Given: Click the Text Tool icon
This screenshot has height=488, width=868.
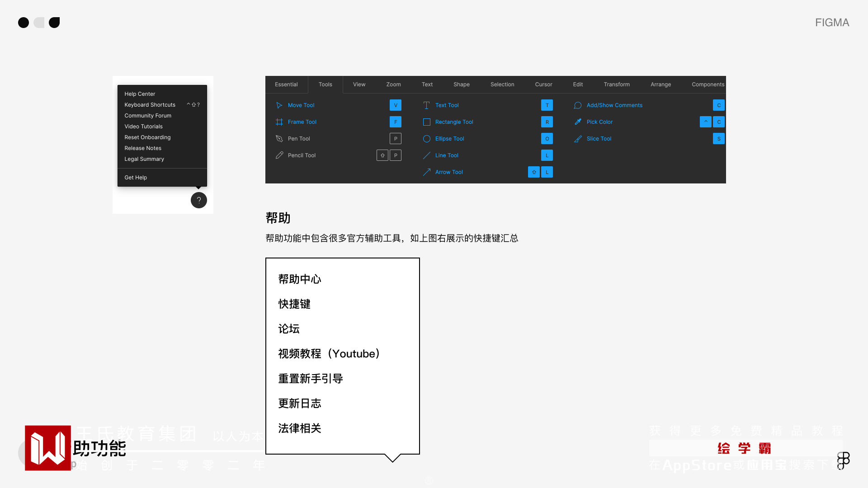Looking at the screenshot, I should pos(426,105).
